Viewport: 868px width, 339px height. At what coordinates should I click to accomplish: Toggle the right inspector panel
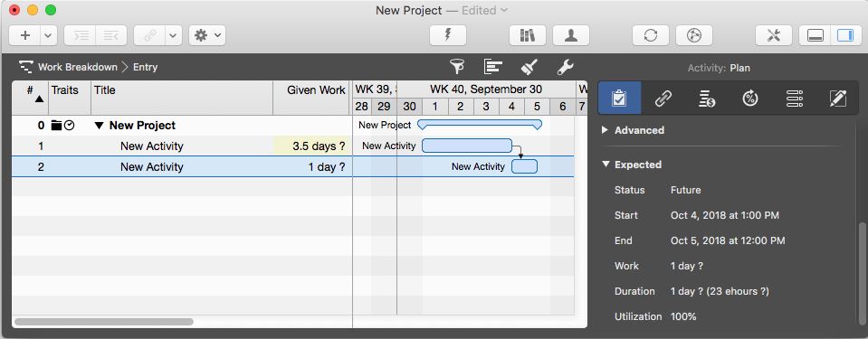pos(846,35)
